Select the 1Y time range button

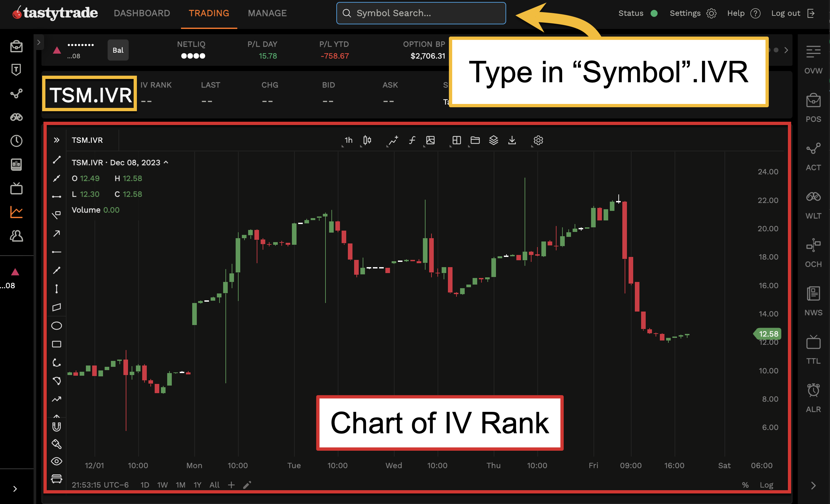[x=197, y=485]
